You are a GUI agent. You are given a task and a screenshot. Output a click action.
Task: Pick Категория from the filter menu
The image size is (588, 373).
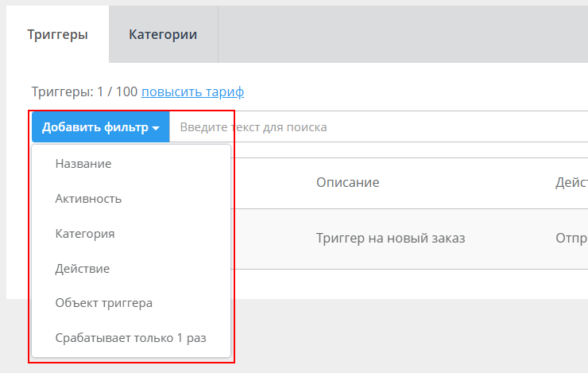point(131,233)
